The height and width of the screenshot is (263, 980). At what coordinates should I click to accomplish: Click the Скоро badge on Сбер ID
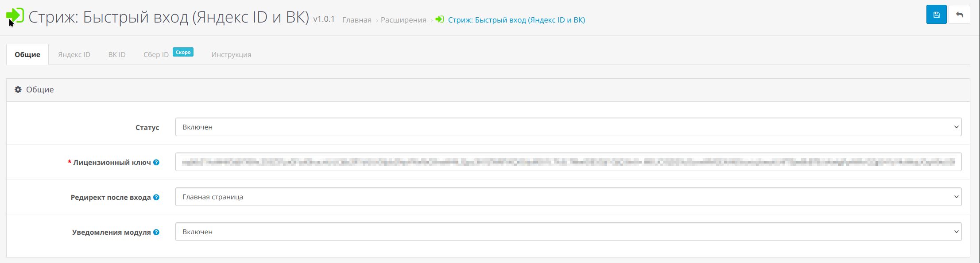point(183,52)
